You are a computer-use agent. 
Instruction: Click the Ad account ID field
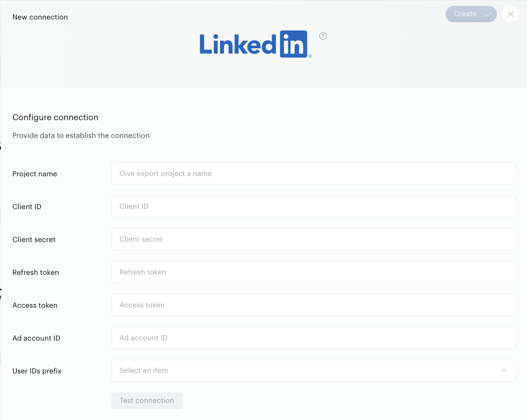click(313, 338)
